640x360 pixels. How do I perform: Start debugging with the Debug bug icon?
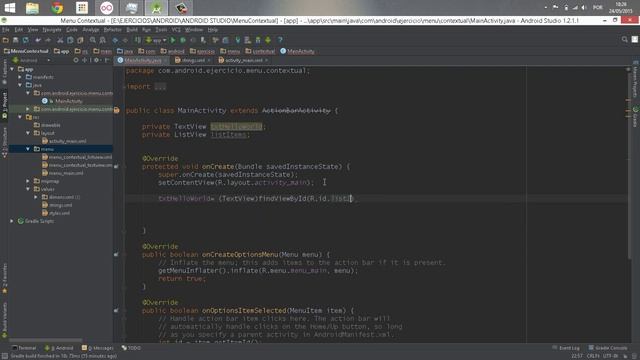pyautogui.click(x=183, y=40)
